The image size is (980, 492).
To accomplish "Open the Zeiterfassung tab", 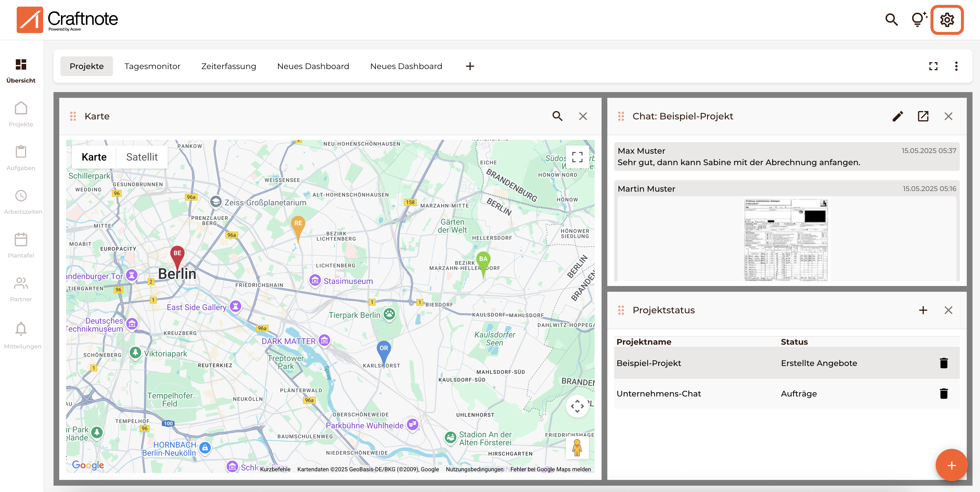I will coord(228,66).
